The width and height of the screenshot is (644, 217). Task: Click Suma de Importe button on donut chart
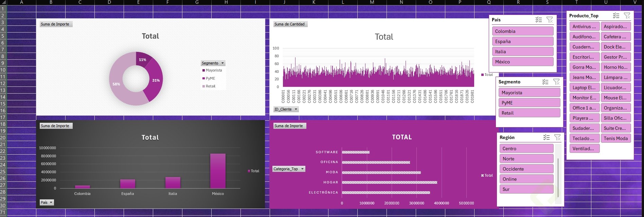[x=56, y=24]
